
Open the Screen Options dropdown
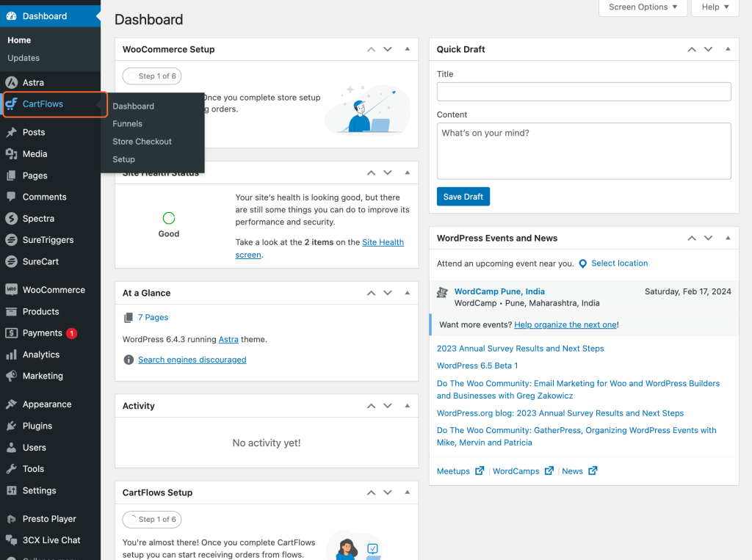[x=643, y=7]
